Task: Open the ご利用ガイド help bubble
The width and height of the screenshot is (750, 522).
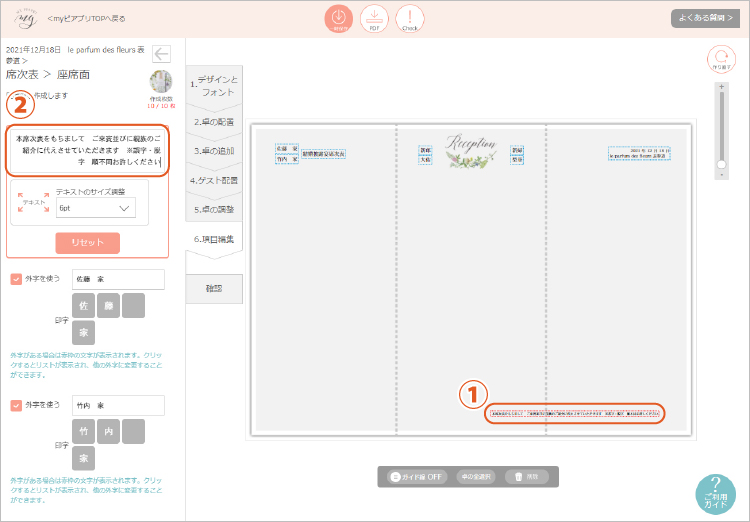Action: [715, 495]
